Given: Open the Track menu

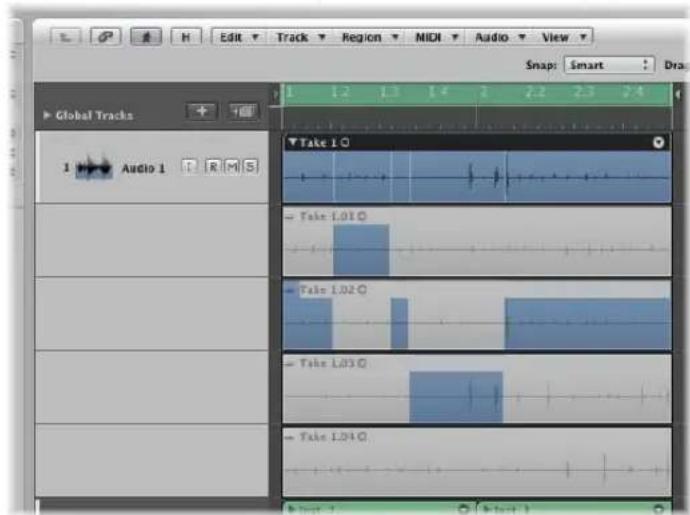Looking at the screenshot, I should click(x=301, y=37).
